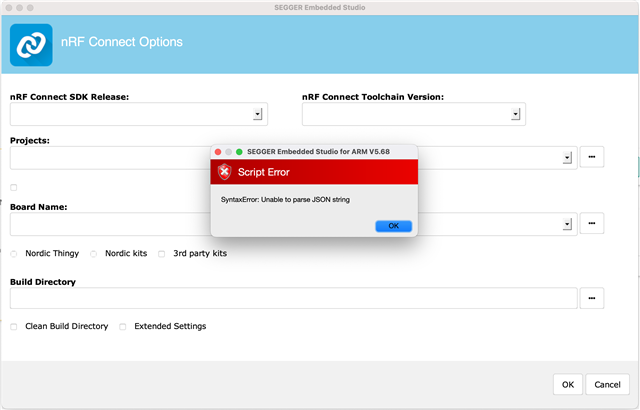Open the nRF Connect SDK Release dropdown
Viewport: 640px width, 410px height.
(257, 114)
